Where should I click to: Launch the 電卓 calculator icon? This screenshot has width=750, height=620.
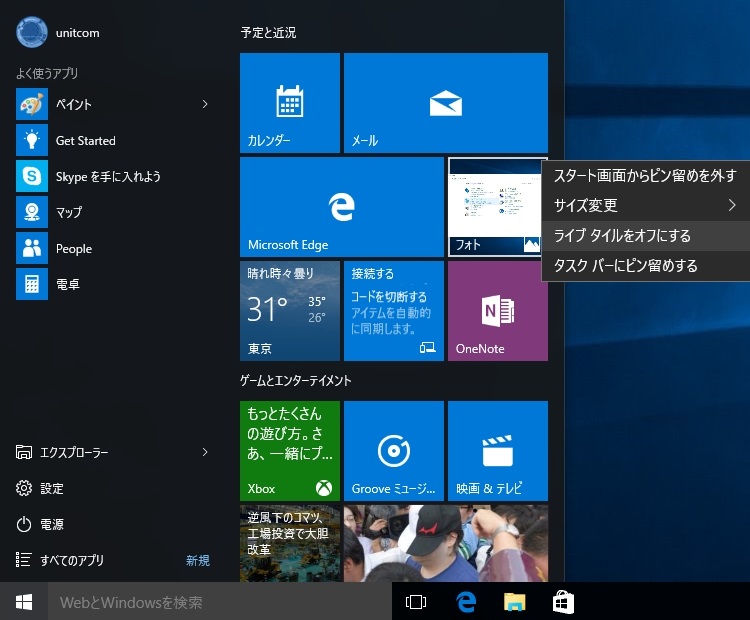click(x=32, y=284)
